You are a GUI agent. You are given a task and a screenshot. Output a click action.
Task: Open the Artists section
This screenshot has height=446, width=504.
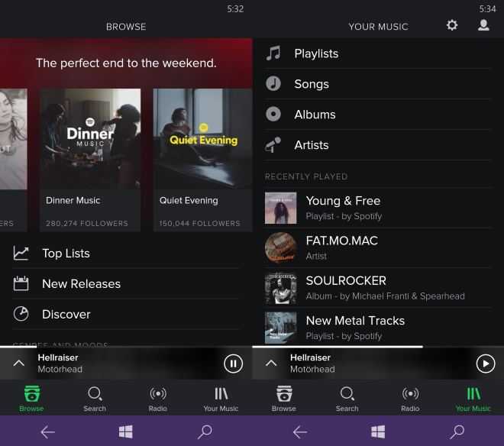coord(378,144)
